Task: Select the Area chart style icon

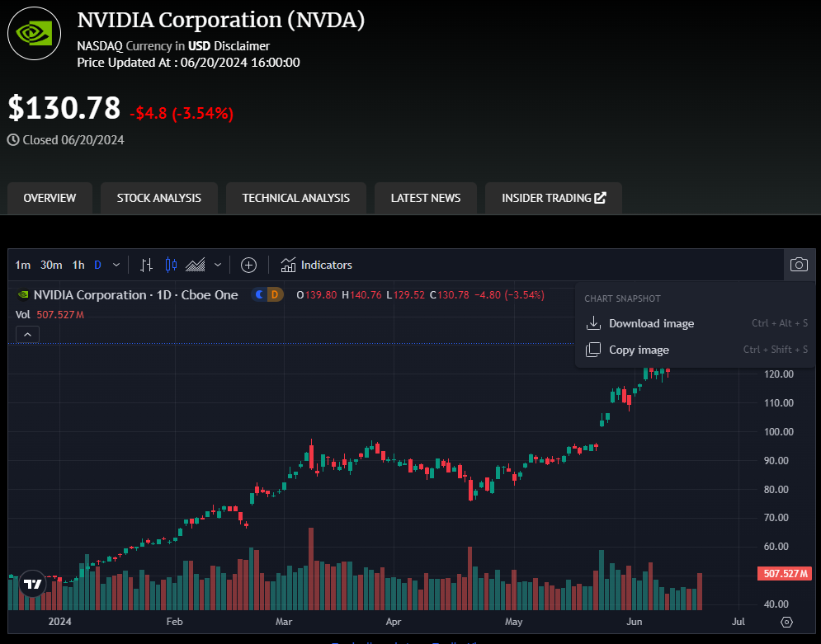Action: pyautogui.click(x=196, y=265)
